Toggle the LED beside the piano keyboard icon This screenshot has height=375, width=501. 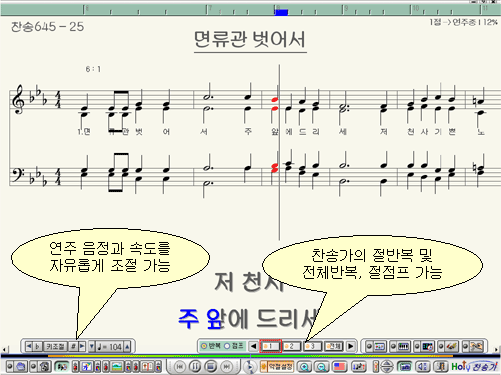click(393, 347)
